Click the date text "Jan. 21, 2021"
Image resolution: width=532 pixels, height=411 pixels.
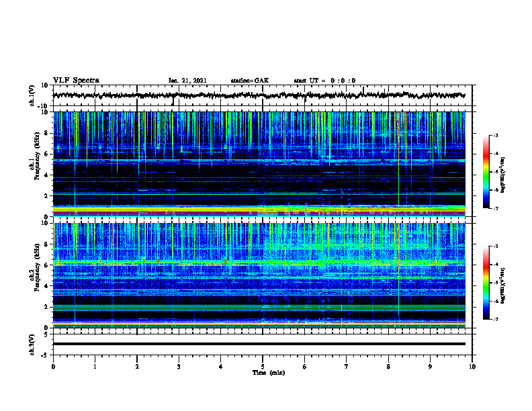click(187, 81)
